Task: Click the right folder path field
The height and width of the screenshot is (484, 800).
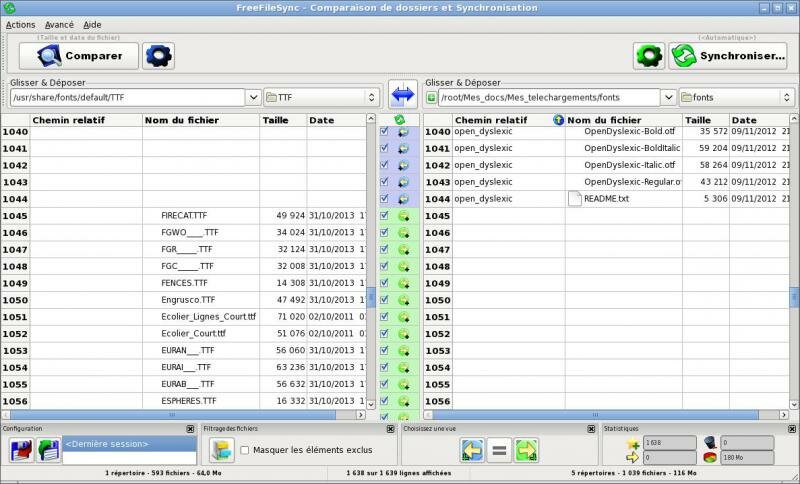Action: click(x=549, y=97)
